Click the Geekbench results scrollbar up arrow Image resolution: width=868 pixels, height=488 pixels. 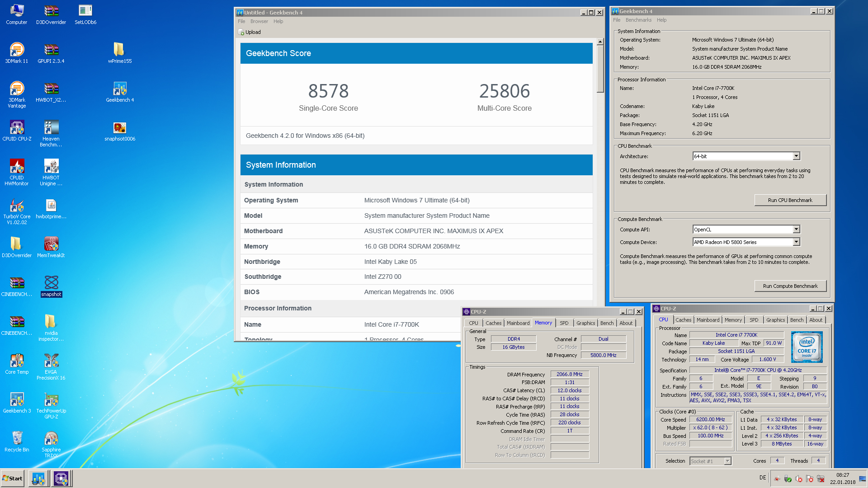point(600,42)
